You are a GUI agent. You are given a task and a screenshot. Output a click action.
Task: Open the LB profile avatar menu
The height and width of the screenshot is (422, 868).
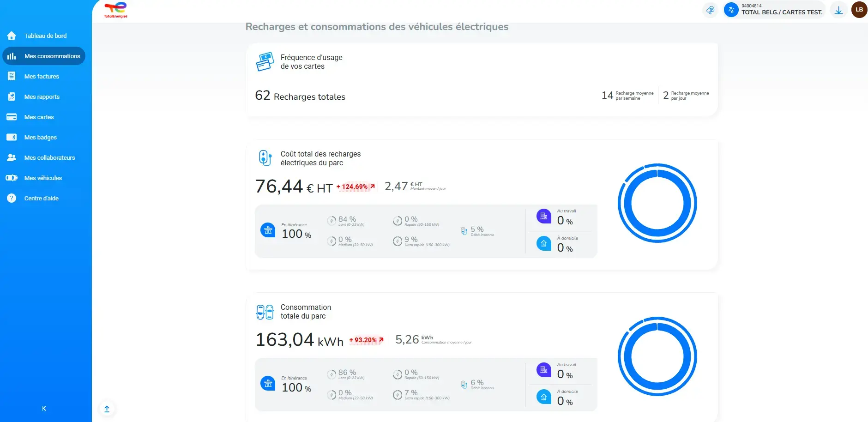click(x=858, y=10)
